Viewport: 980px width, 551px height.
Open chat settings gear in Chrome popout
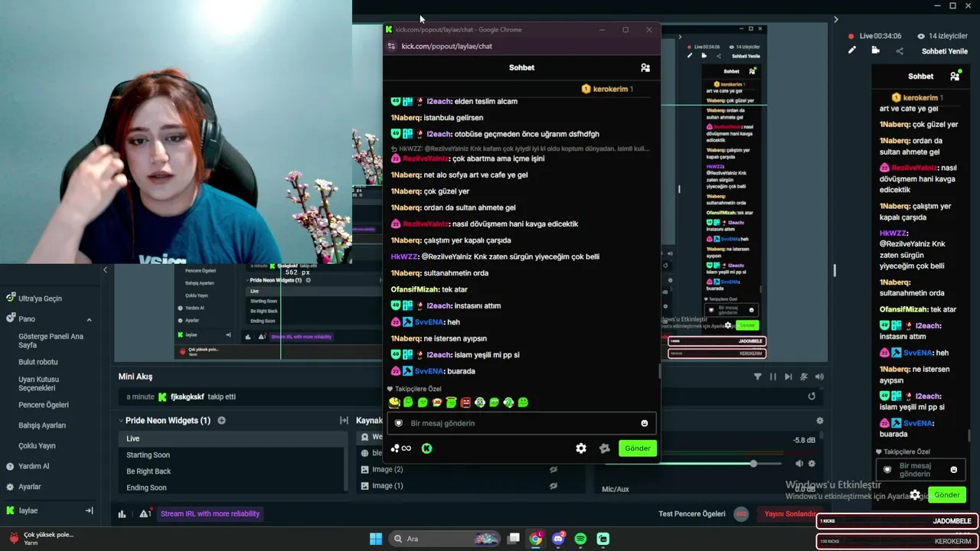point(581,448)
